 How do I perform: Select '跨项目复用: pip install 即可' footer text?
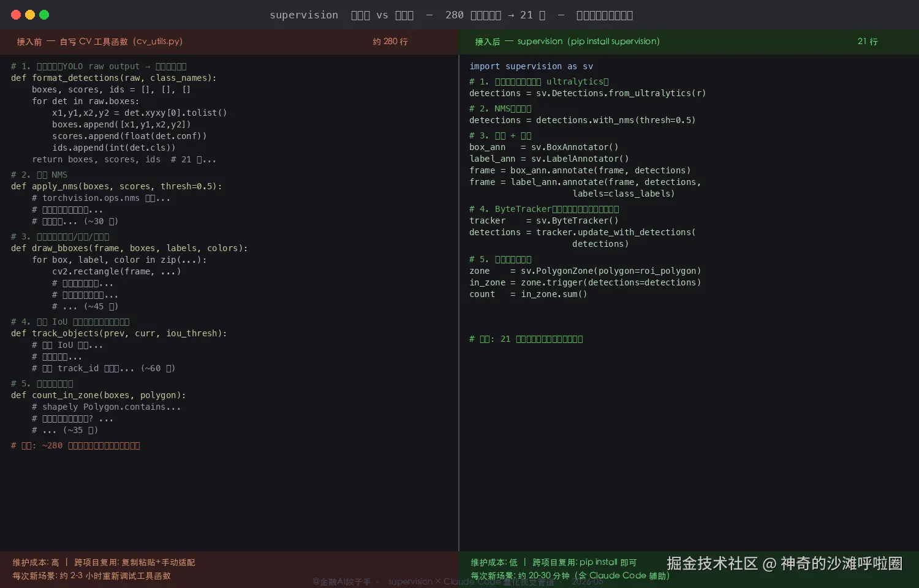(584, 562)
